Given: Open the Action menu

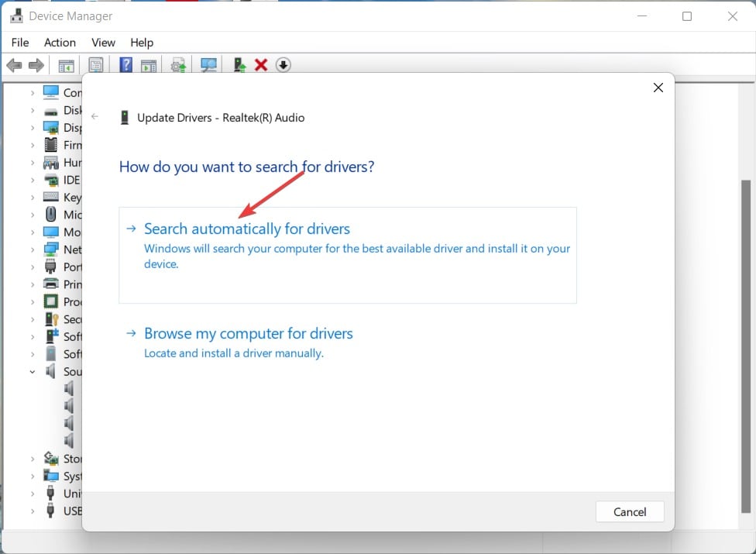Looking at the screenshot, I should coord(60,43).
